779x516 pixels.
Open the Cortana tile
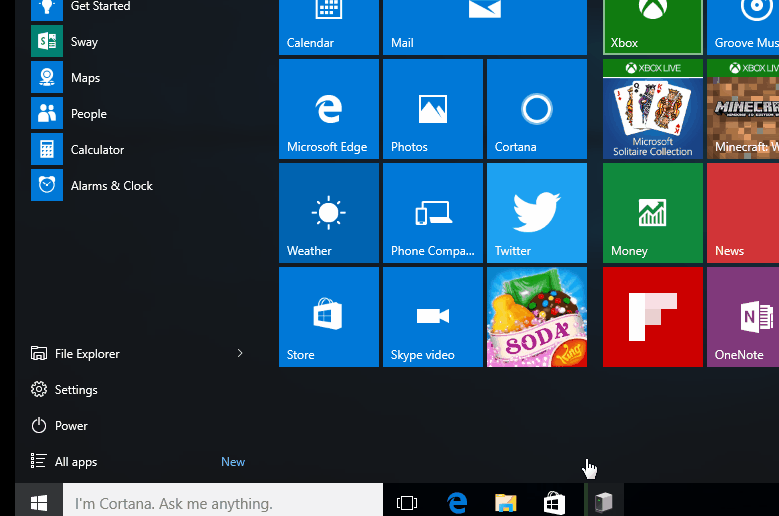pyautogui.click(x=536, y=108)
